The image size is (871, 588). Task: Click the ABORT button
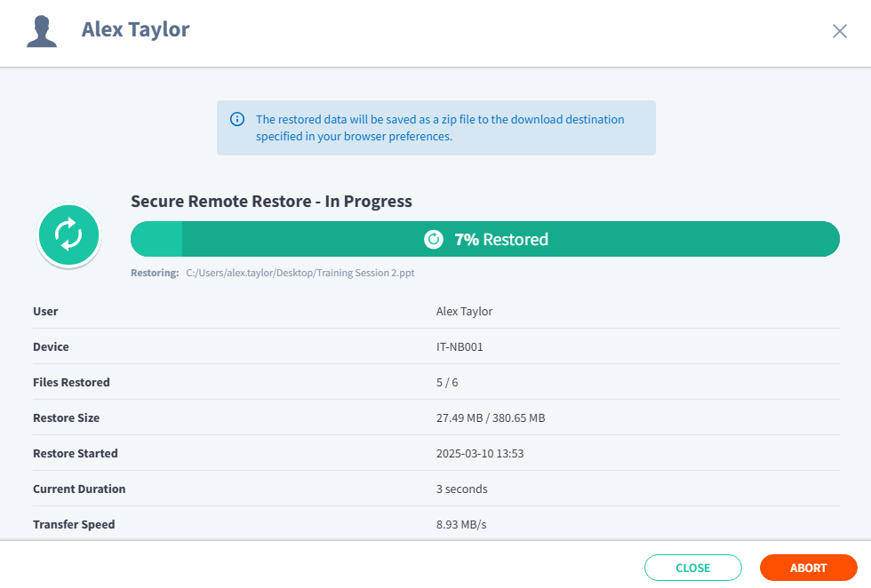point(808,568)
